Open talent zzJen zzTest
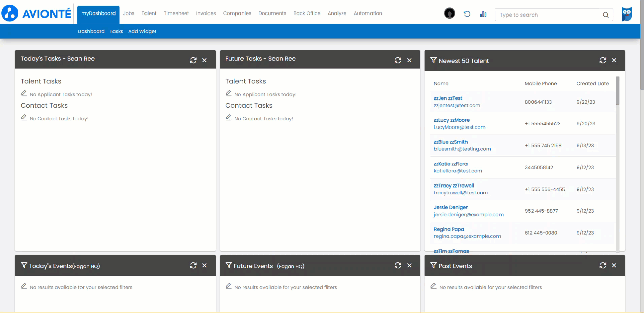 pyautogui.click(x=448, y=98)
